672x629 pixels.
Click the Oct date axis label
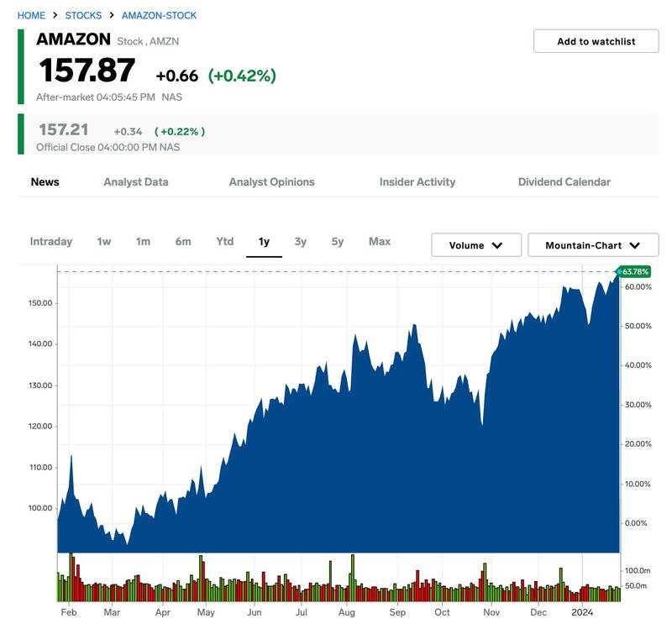point(443,612)
